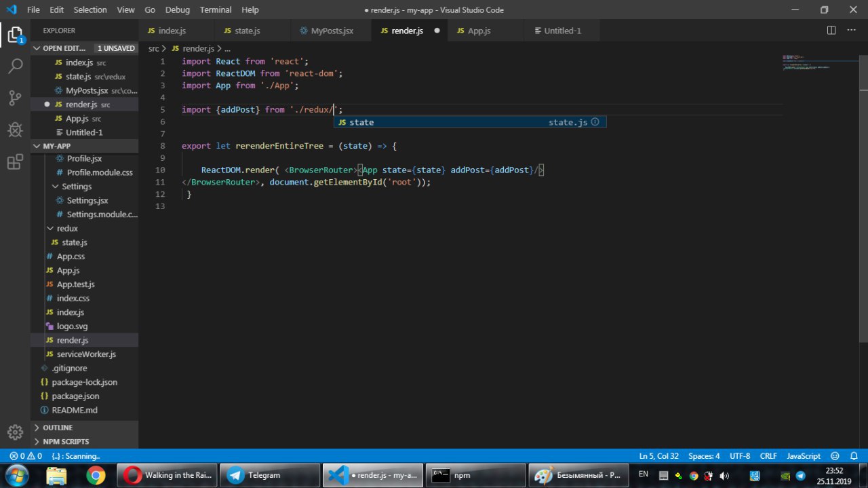This screenshot has height=488, width=868.
Task: Click JavaScript language mode in status bar
Action: [x=804, y=456]
